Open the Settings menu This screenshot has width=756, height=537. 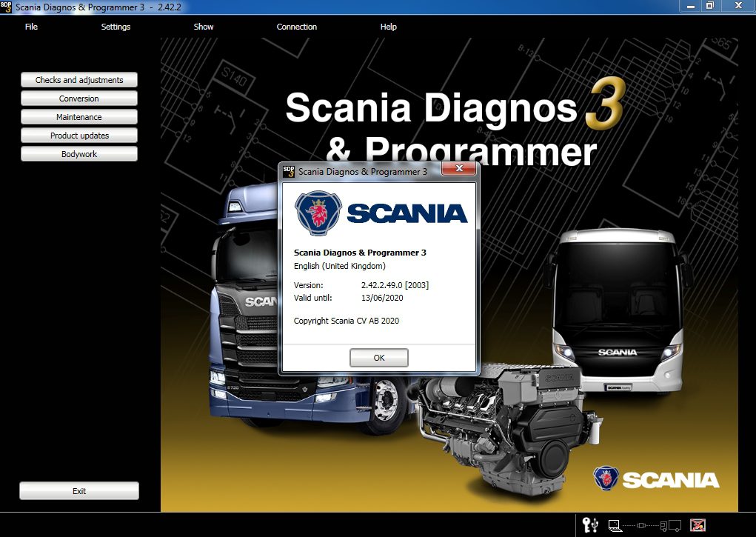coord(116,27)
